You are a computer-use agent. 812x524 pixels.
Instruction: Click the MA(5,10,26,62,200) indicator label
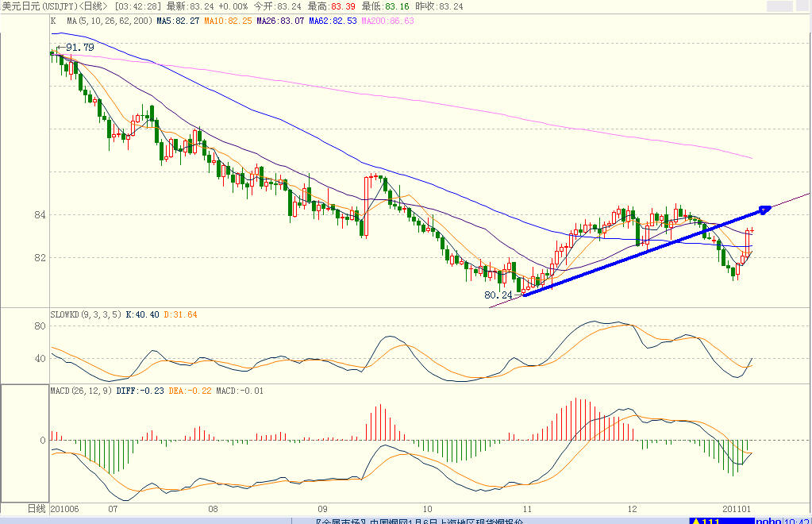pyautogui.click(x=110, y=21)
